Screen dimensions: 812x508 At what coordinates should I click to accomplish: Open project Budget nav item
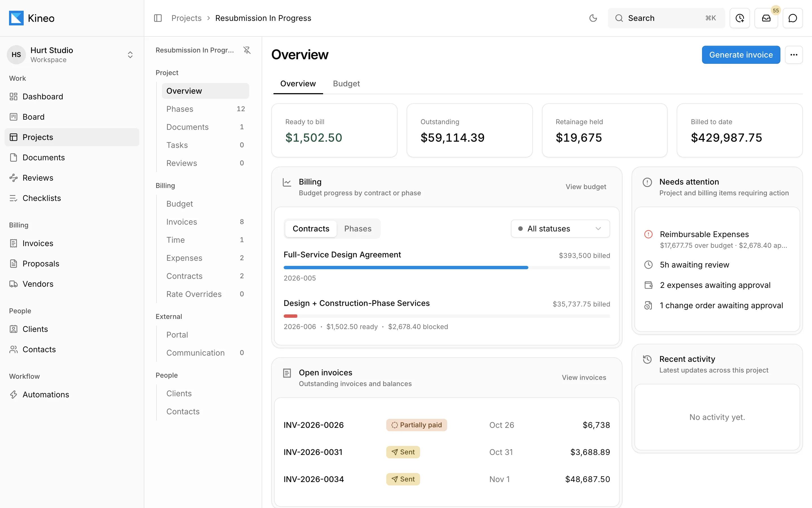(x=205, y=204)
